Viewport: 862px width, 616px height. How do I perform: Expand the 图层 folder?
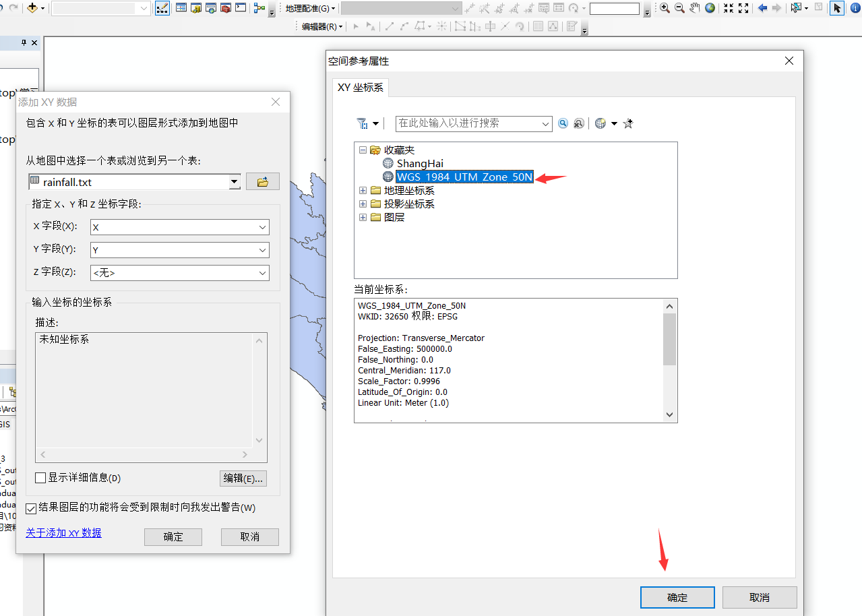363,217
